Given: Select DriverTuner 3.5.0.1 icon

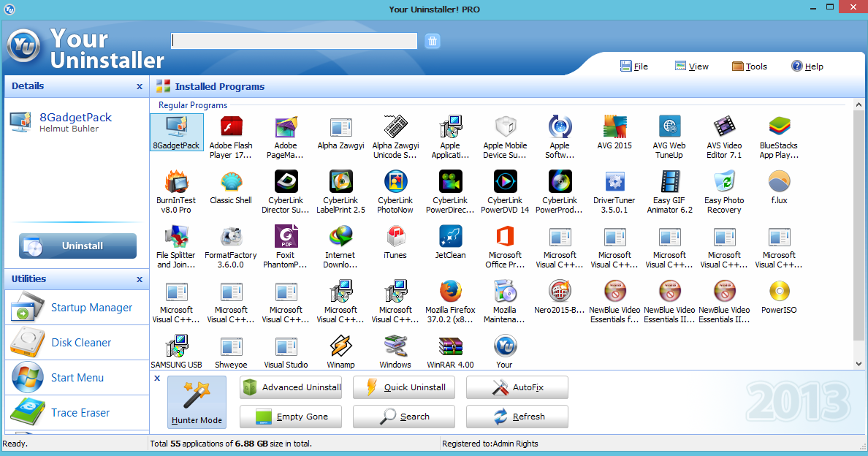Looking at the screenshot, I should 614,182.
